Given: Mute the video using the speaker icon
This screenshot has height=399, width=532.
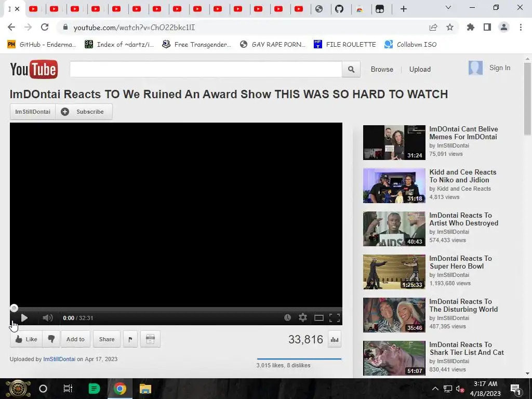Looking at the screenshot, I should coord(47,318).
